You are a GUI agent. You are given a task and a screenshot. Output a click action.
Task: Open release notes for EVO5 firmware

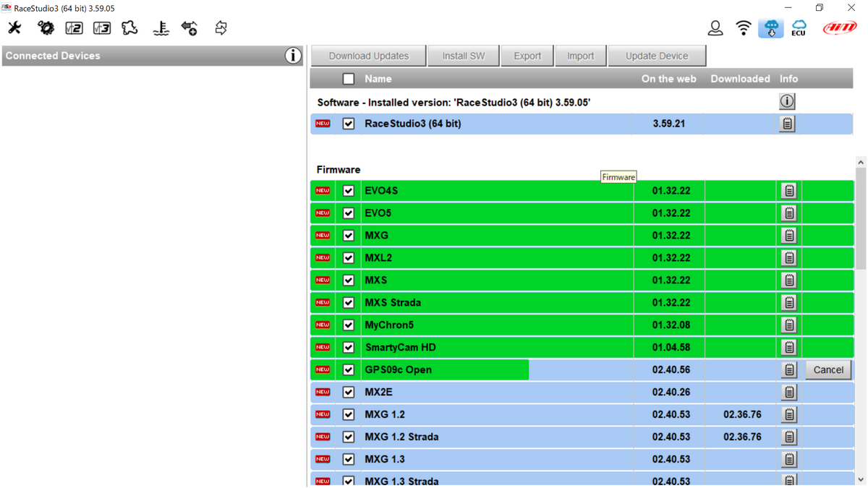[789, 213]
